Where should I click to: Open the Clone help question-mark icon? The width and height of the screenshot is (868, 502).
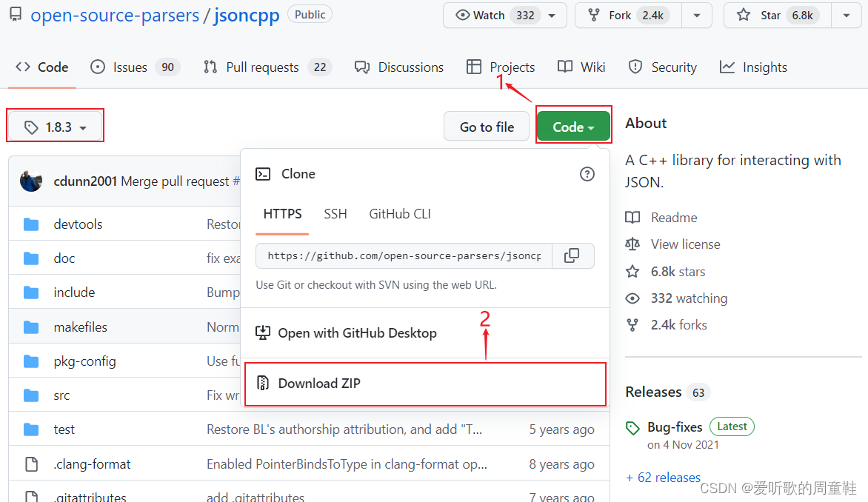587,174
